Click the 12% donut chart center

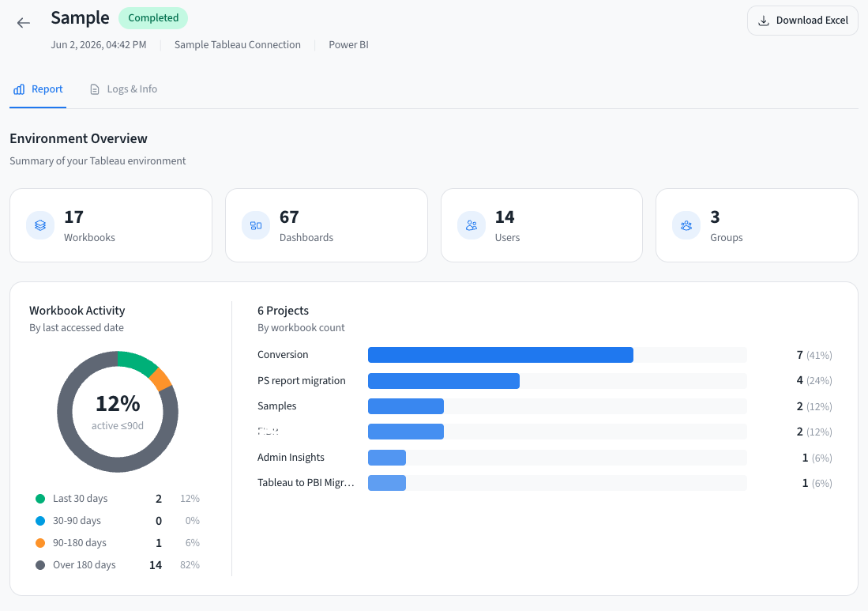118,411
